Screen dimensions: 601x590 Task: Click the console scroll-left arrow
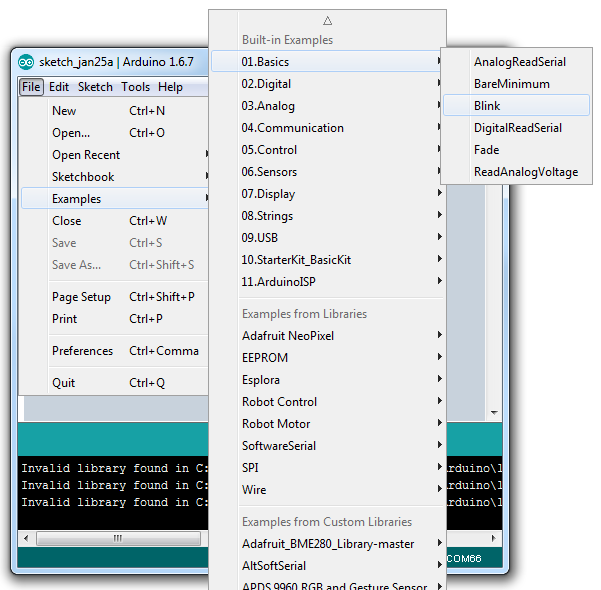[26, 538]
